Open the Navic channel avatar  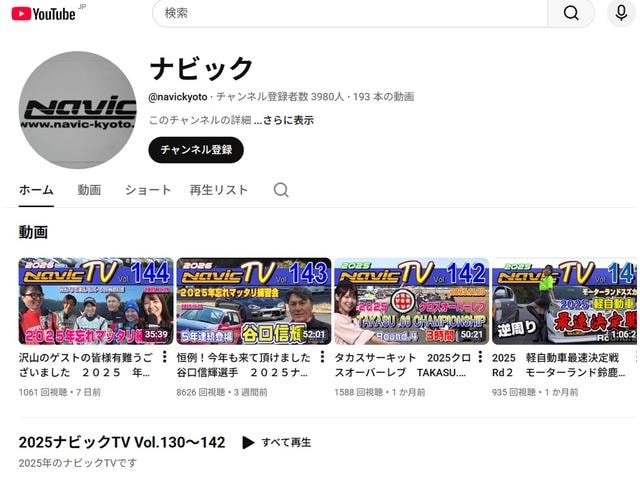click(x=78, y=110)
